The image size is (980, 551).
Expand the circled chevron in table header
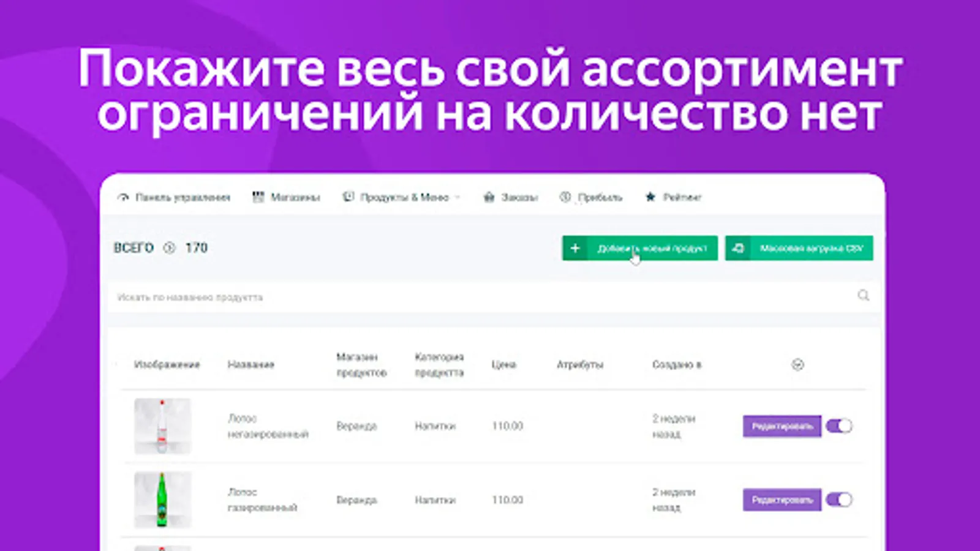[x=797, y=365]
